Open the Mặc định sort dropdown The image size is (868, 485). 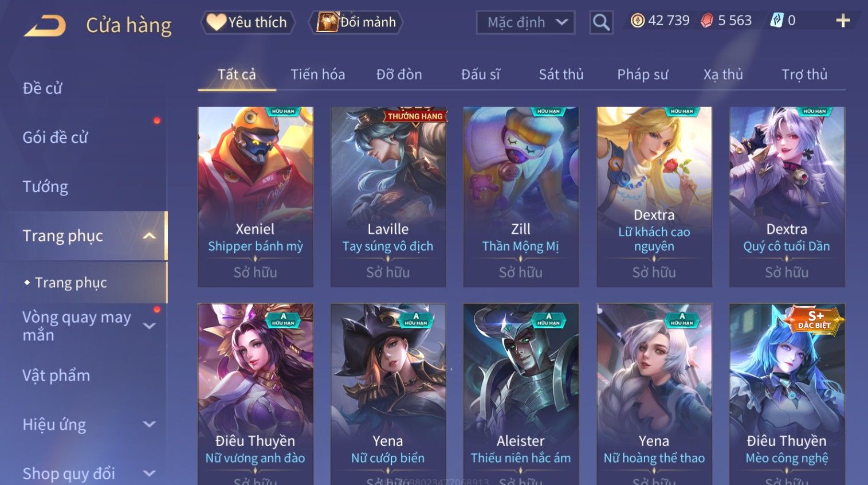pos(525,22)
